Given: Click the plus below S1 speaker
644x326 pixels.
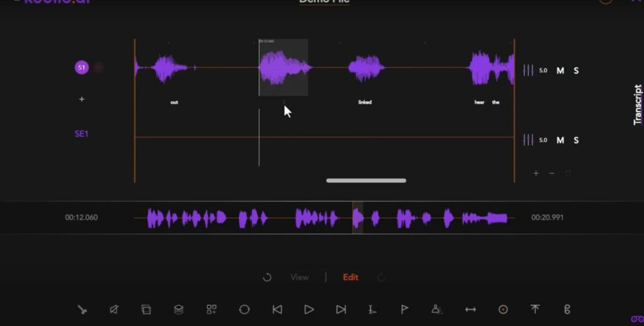Looking at the screenshot, I should [x=82, y=99].
